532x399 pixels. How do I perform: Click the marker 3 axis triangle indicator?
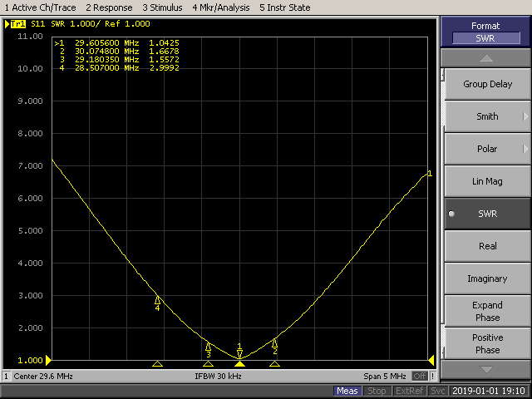209,364
